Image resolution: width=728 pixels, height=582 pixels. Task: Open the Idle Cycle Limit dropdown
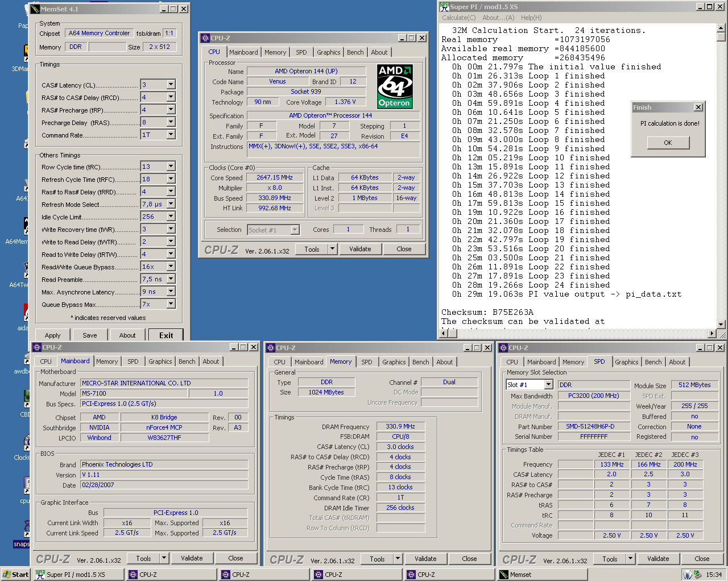171,217
